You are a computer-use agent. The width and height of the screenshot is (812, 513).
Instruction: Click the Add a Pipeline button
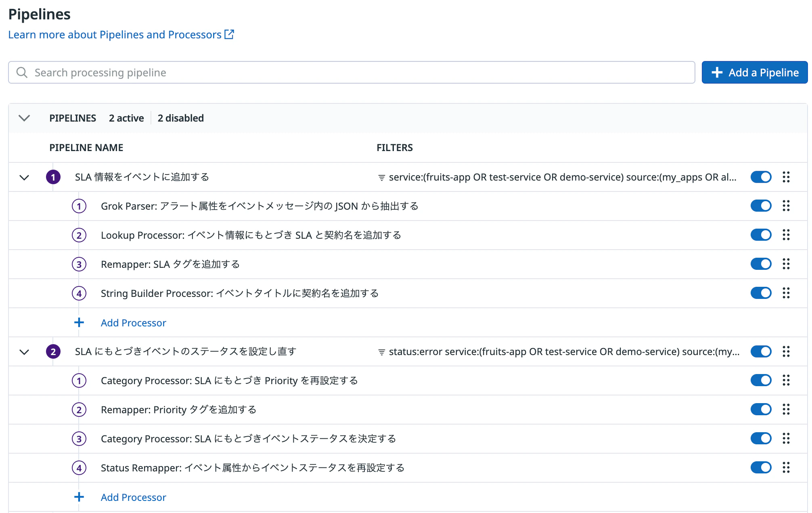point(754,72)
